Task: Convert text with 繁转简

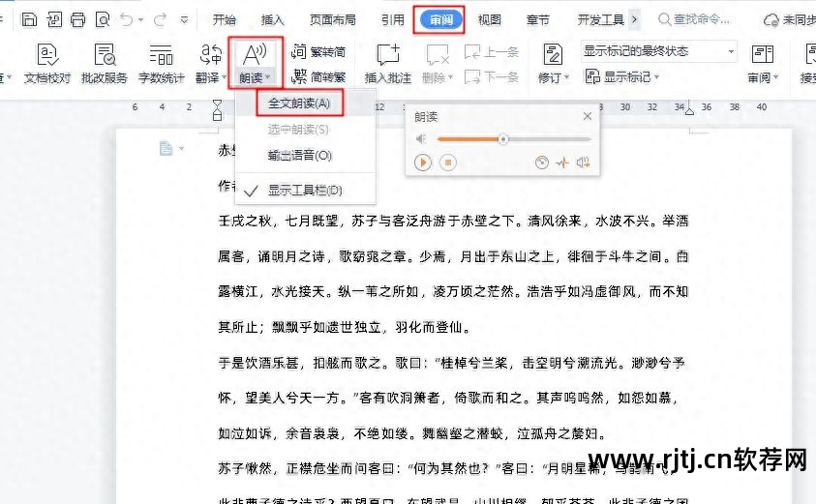Action: point(318,51)
